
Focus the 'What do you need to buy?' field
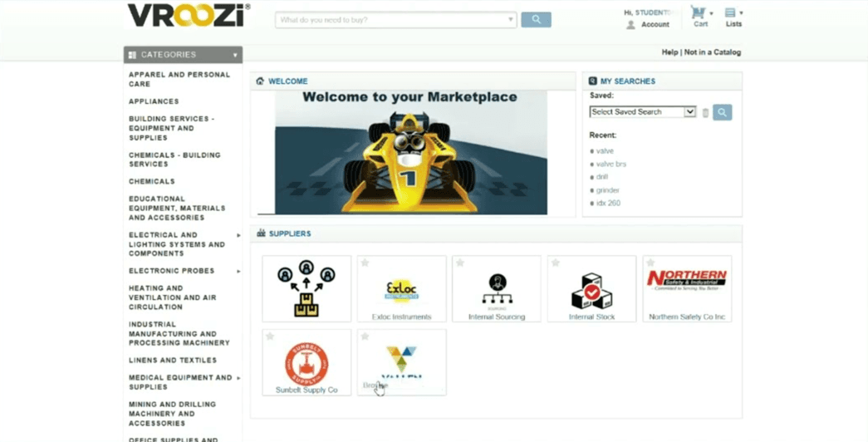[396, 20]
